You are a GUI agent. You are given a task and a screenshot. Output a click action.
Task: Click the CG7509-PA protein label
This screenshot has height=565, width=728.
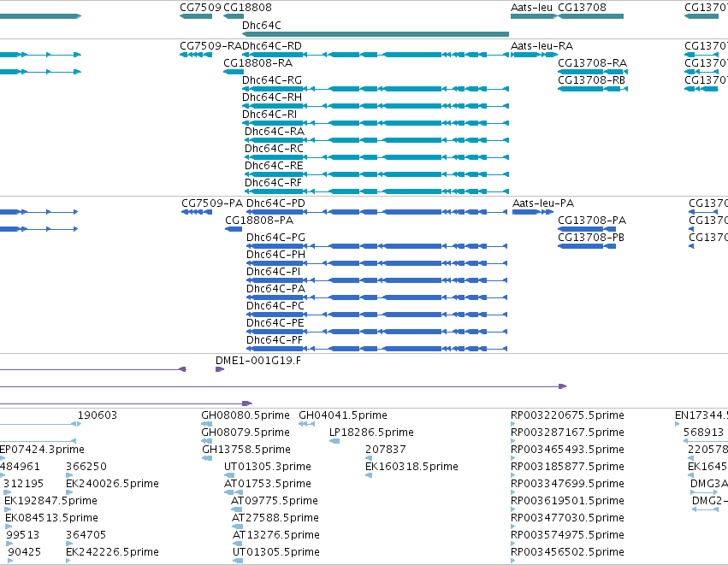click(212, 203)
